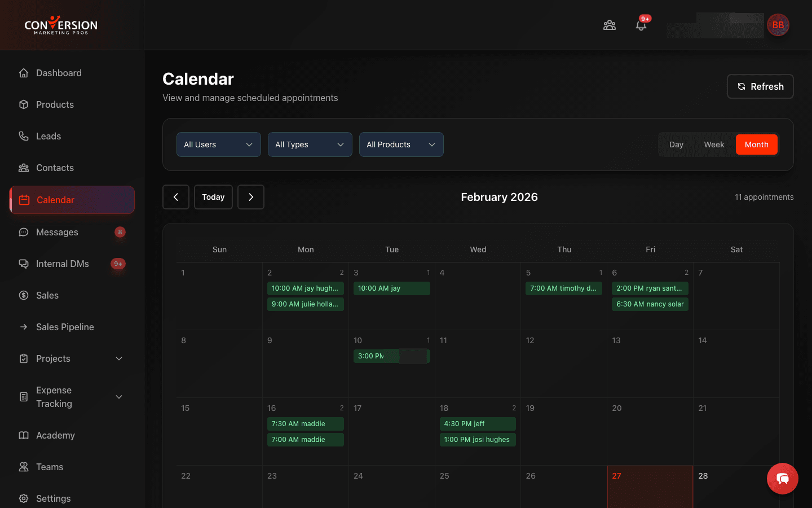Image resolution: width=812 pixels, height=508 pixels.
Task: Open the All Users dropdown
Action: (x=218, y=144)
